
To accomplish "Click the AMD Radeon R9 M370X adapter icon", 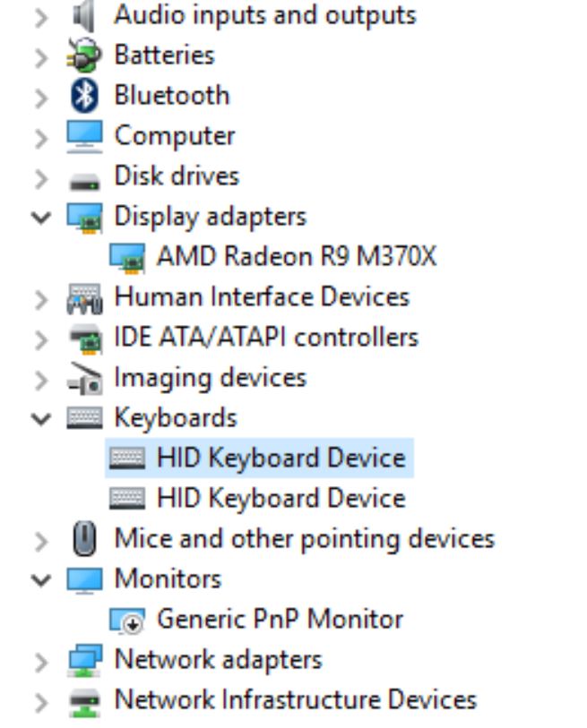I will coord(126,258).
